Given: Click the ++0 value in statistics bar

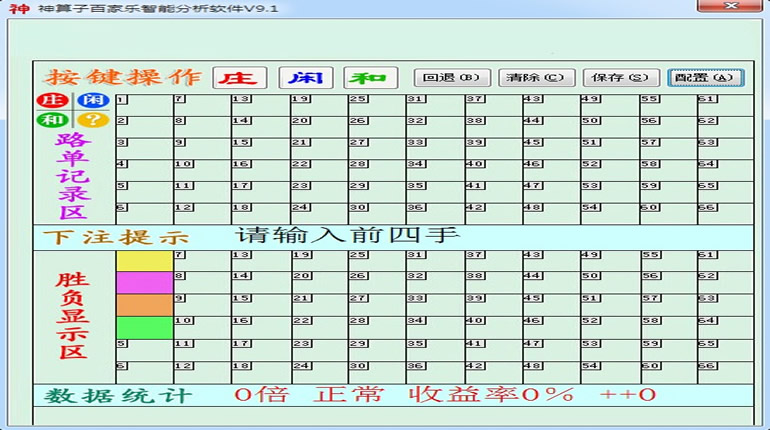Looking at the screenshot, I should tap(628, 395).
